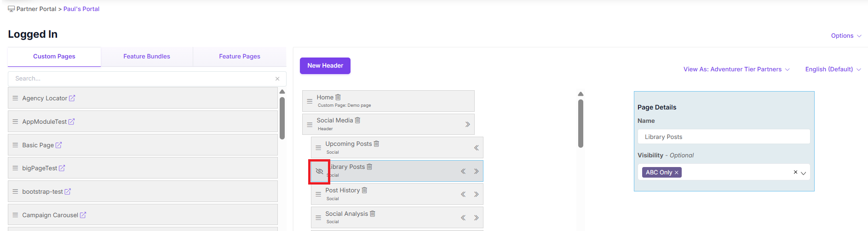
Task: Open View As Adventurer Tier Partners dropdown
Action: pos(736,69)
